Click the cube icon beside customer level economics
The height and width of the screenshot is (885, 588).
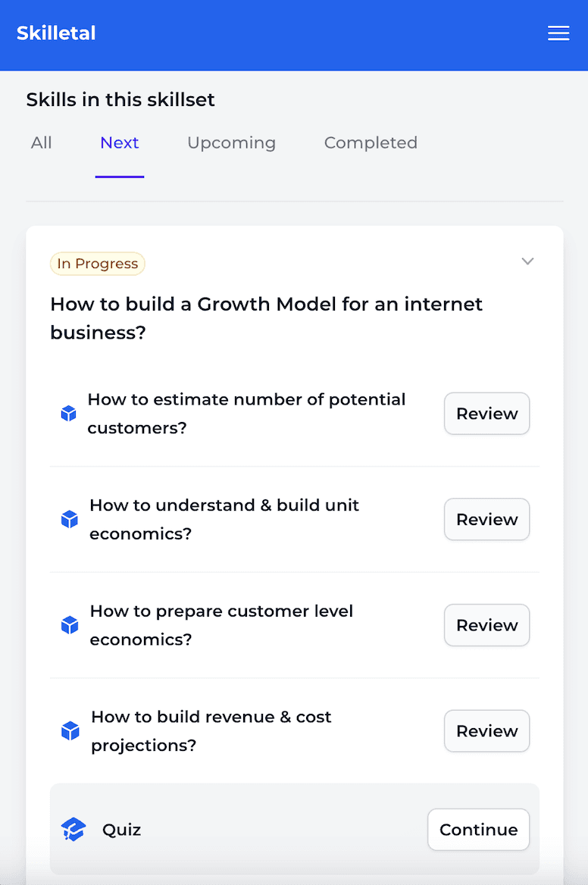[x=70, y=625]
